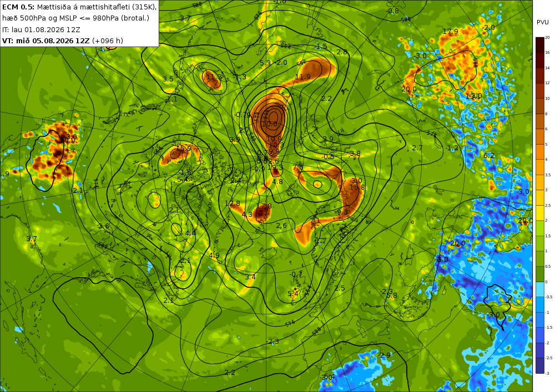Click the '6' tick on the PVU colorbar
Image resolution: width=555 pixels, height=392 pixels.
[x=546, y=129]
